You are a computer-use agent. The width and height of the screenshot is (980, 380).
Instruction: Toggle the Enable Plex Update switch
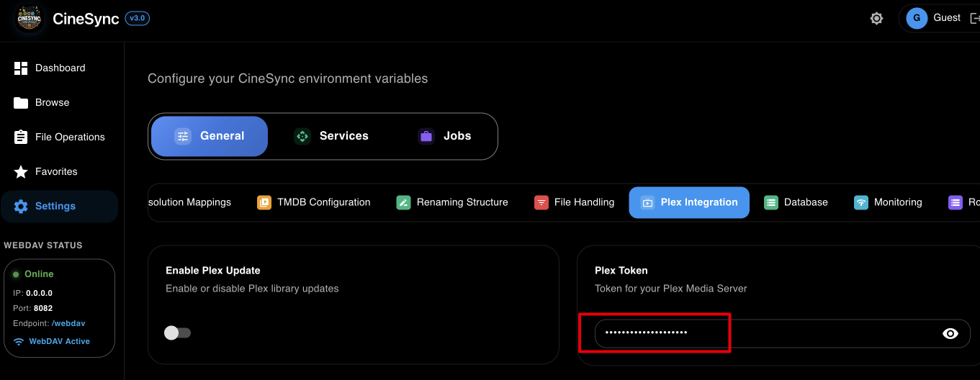coord(177,332)
